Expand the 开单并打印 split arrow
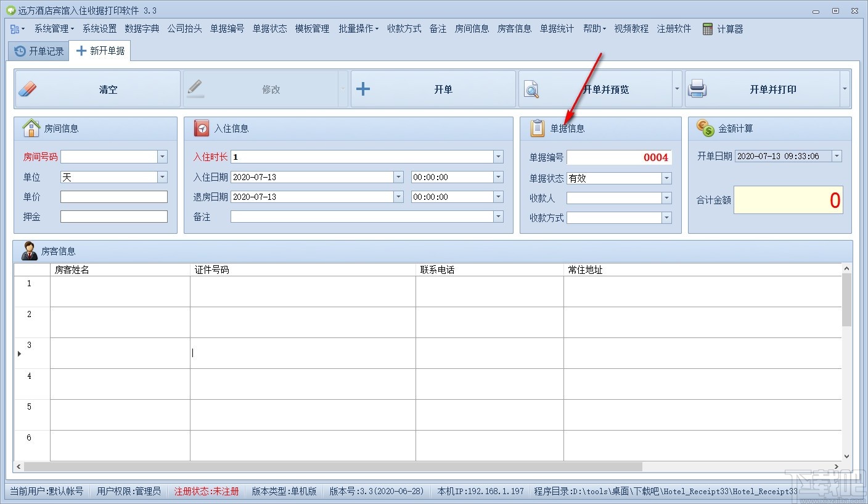 pos(845,89)
